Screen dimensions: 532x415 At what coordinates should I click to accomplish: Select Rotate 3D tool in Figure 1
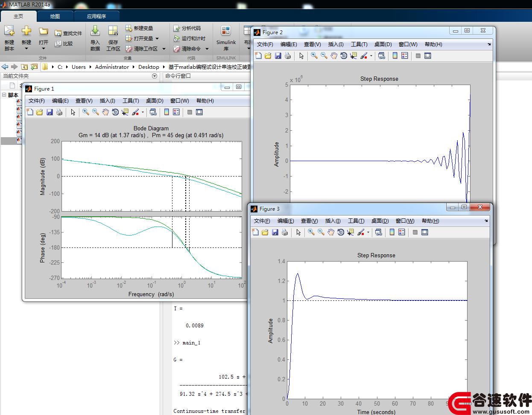115,112
